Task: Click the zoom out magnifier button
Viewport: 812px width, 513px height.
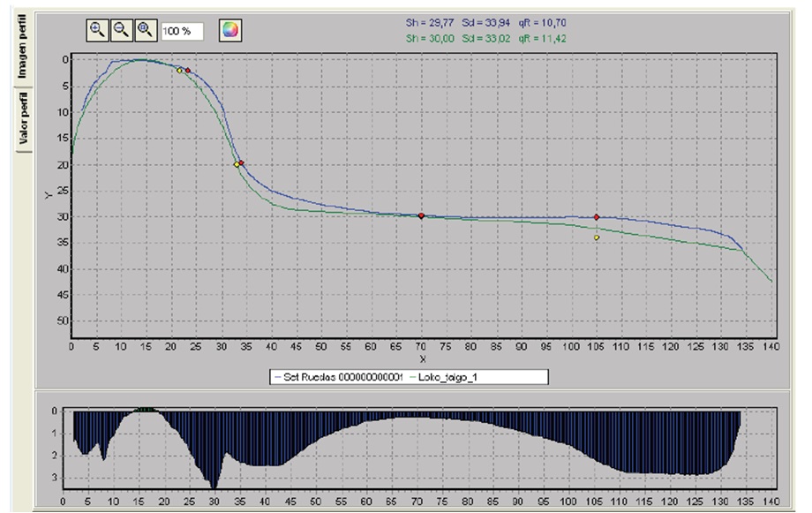Action: pyautogui.click(x=121, y=29)
